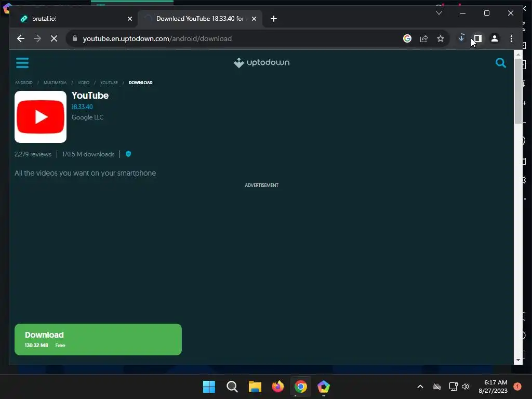Click the address bar URL
The height and width of the screenshot is (399, 532).
click(x=157, y=38)
